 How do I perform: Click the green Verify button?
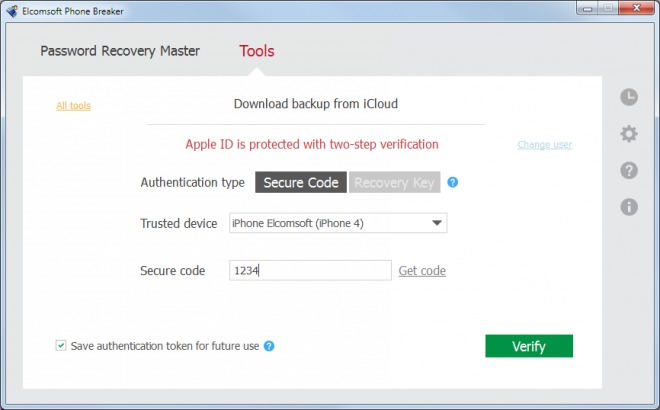click(529, 346)
